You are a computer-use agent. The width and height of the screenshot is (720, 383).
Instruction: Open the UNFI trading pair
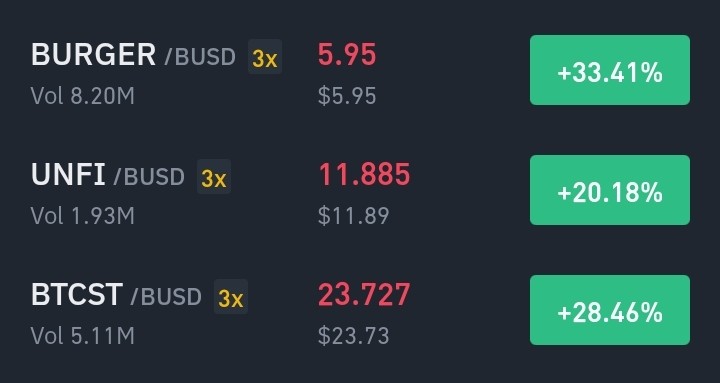[x=68, y=175]
